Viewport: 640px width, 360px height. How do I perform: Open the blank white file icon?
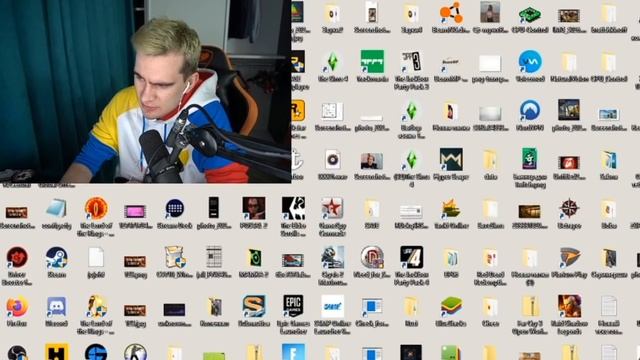point(96,258)
